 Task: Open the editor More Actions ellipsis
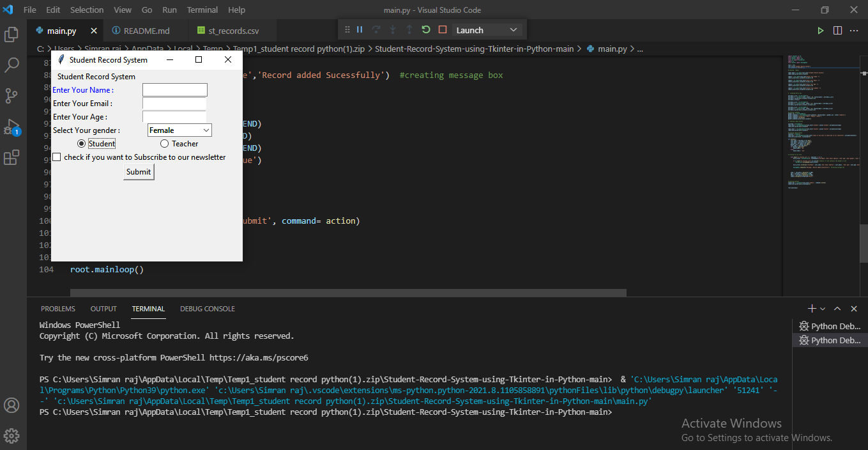[855, 30]
